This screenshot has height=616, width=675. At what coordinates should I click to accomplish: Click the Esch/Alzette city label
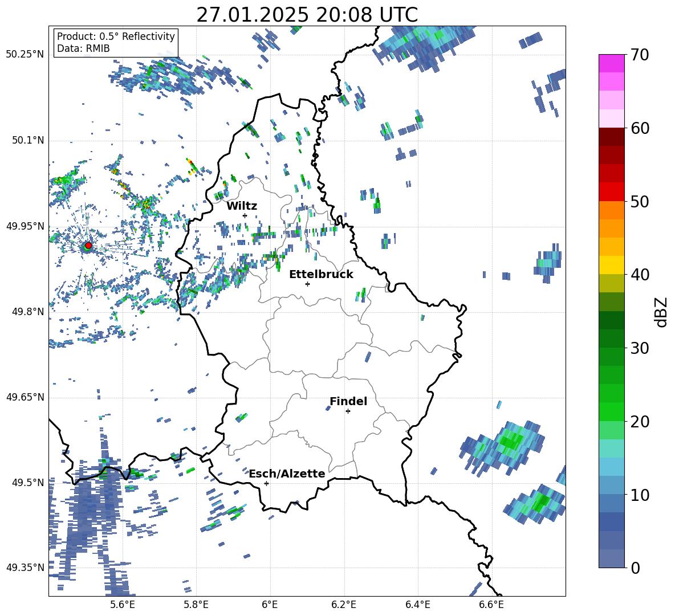click(x=287, y=474)
